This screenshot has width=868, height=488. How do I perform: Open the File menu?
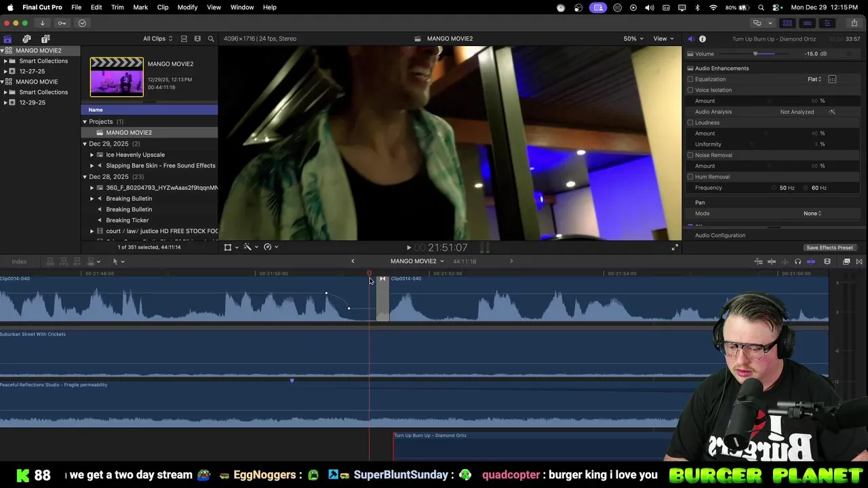point(76,7)
